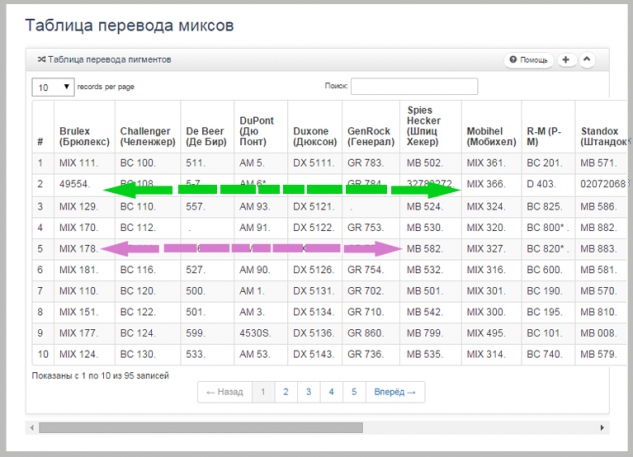Select cell MIX 495. in row 9

[491, 333]
